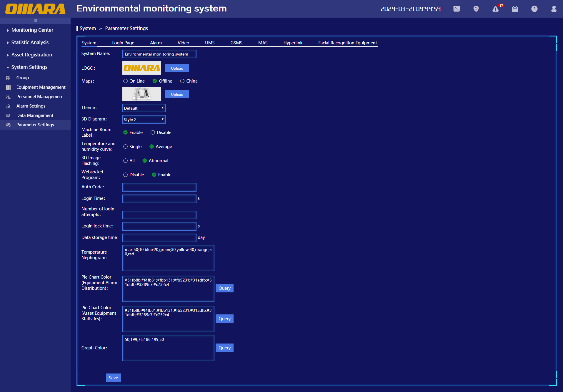Click the Save button
The width and height of the screenshot is (563, 392).
tap(113, 378)
